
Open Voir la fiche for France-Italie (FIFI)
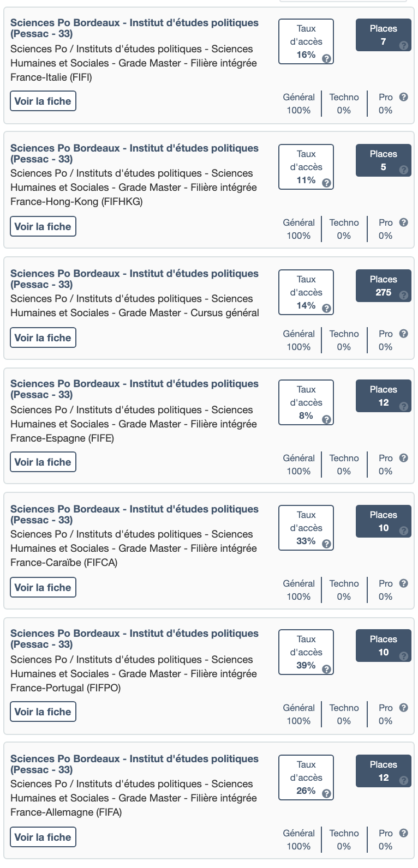[x=43, y=101]
